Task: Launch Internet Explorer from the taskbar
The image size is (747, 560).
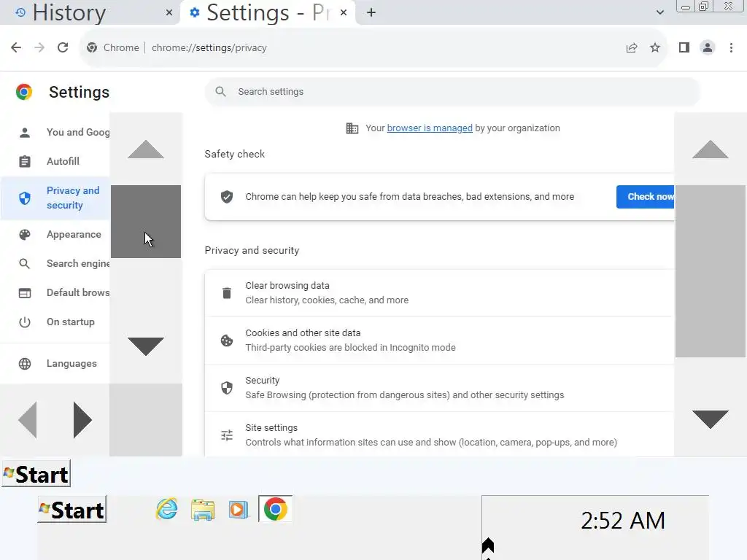Action: (167, 509)
